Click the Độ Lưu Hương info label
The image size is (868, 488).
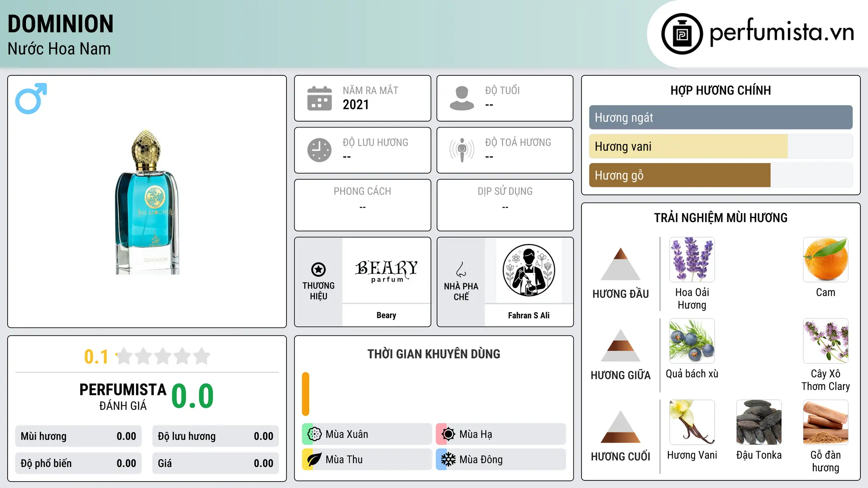tap(375, 142)
